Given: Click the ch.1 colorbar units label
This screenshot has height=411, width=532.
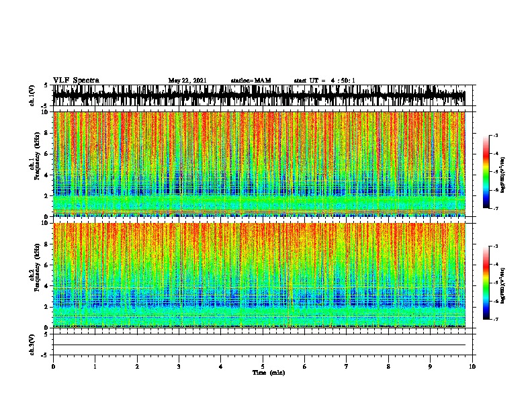Looking at the screenshot, I should 502,175.
